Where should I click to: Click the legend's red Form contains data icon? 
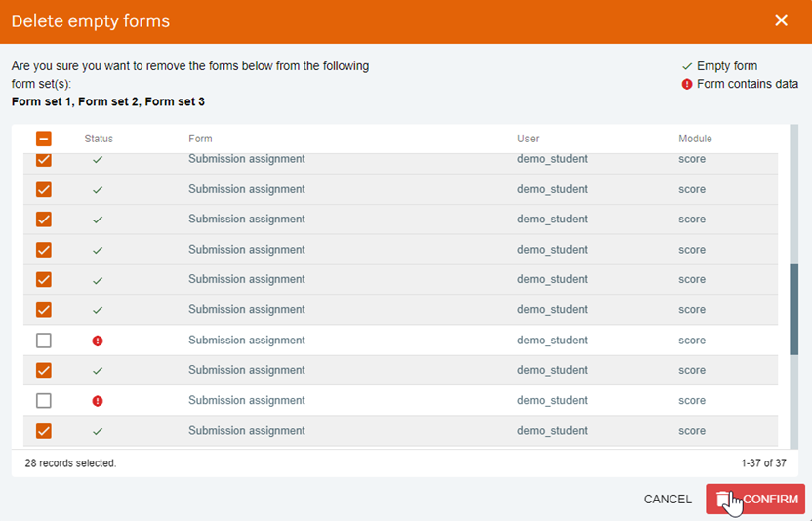(x=687, y=84)
